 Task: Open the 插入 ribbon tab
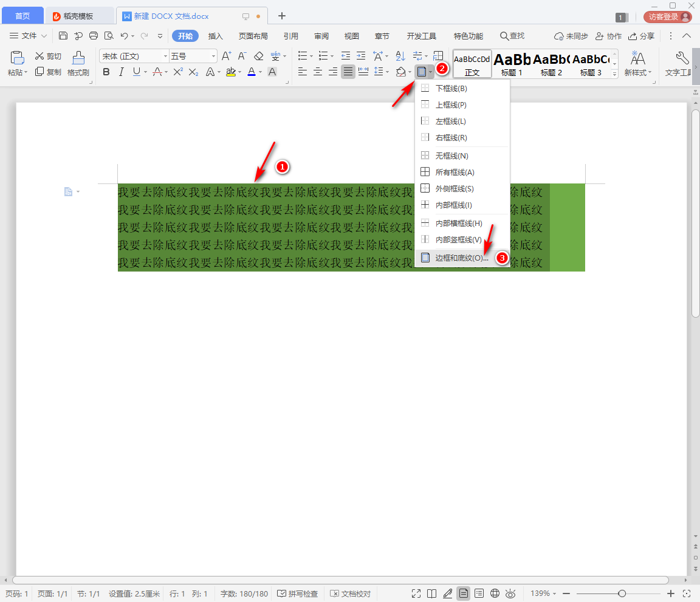click(x=215, y=36)
